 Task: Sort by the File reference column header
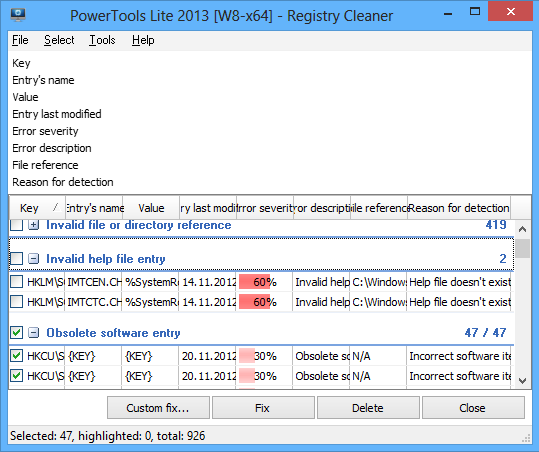click(x=379, y=208)
